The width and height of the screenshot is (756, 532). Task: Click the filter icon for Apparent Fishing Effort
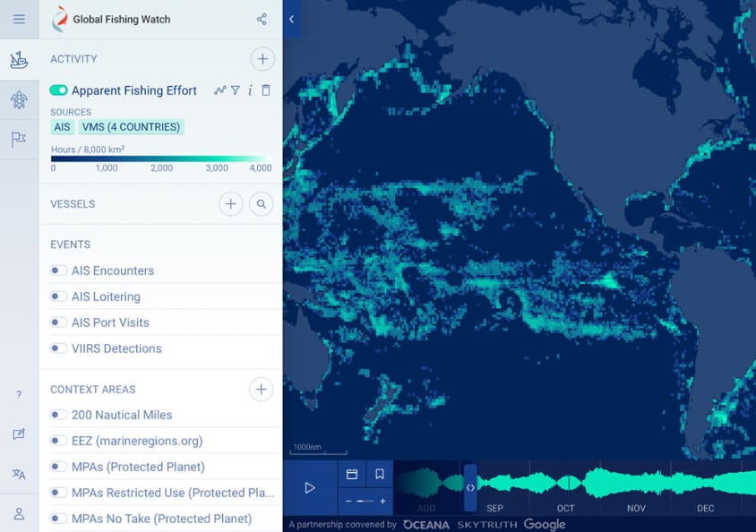click(236, 90)
